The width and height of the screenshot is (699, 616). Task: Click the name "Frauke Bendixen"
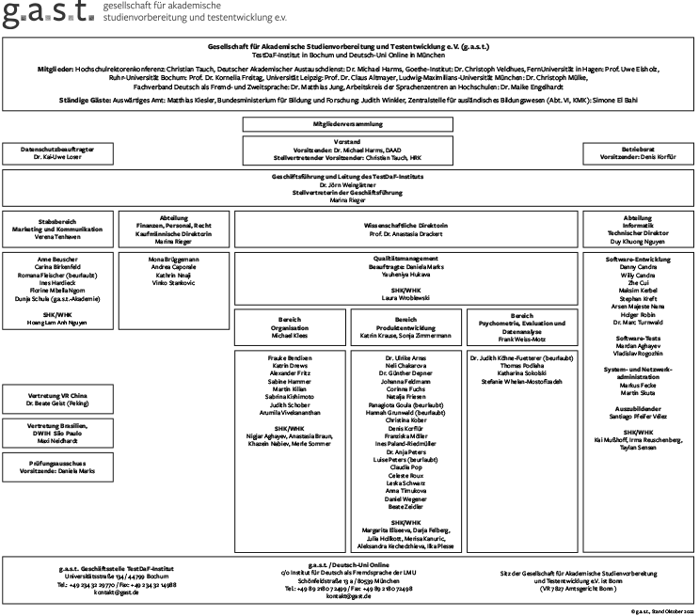[290, 358]
